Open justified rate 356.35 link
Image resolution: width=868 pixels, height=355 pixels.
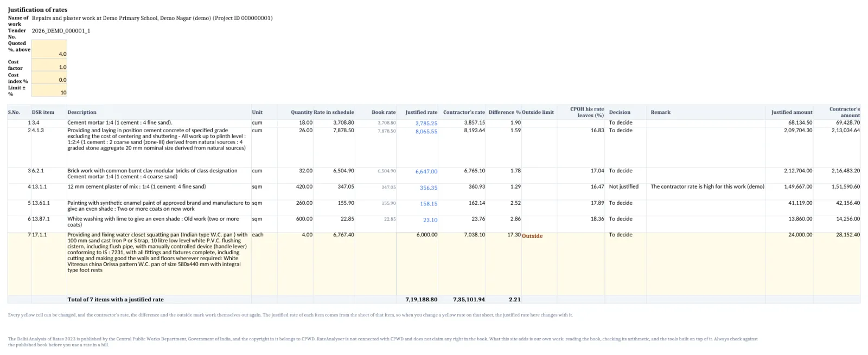pos(429,188)
